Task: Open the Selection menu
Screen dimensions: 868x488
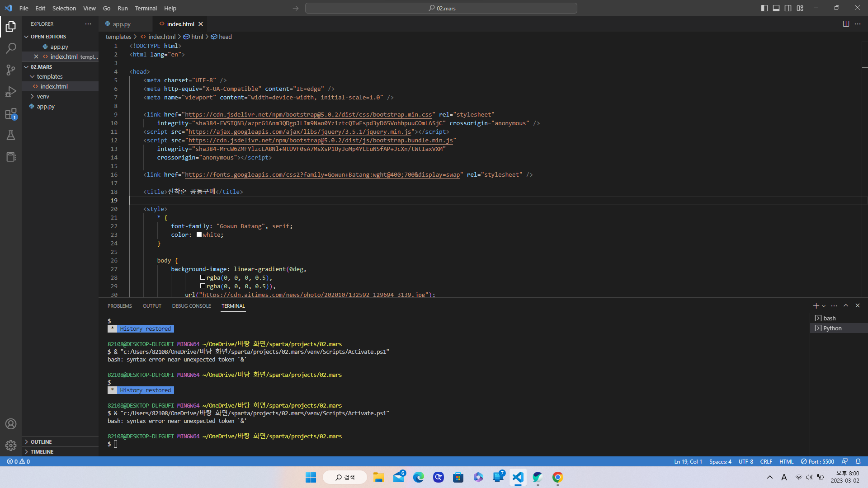Action: pos(64,8)
